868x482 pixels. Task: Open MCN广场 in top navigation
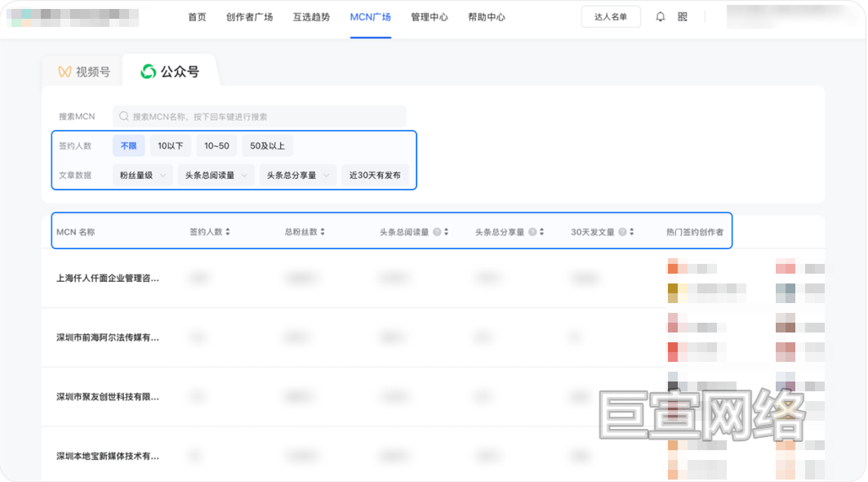tap(371, 17)
